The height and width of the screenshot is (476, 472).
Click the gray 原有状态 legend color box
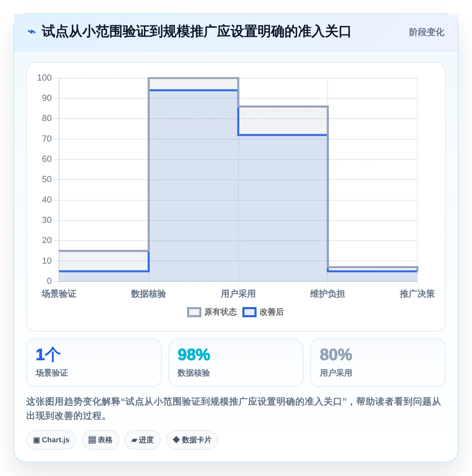194,312
